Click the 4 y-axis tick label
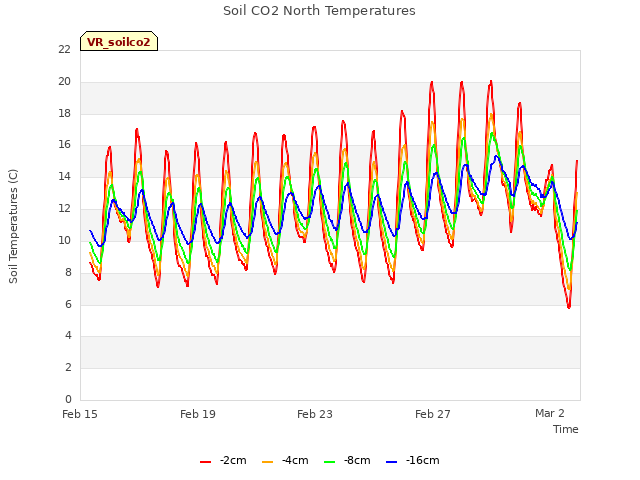Viewport: 640px width, 480px height. point(68,336)
